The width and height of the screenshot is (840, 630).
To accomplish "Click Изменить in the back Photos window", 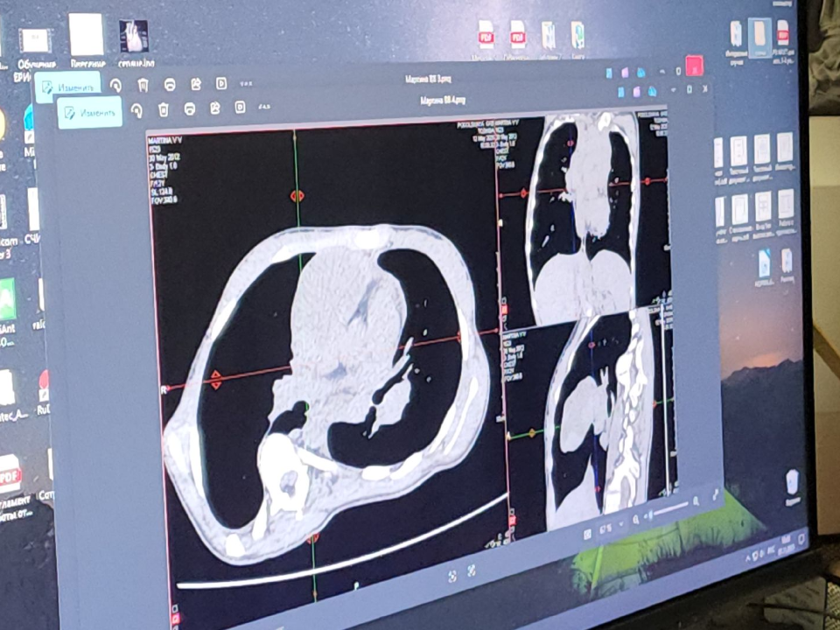I will coord(68,87).
